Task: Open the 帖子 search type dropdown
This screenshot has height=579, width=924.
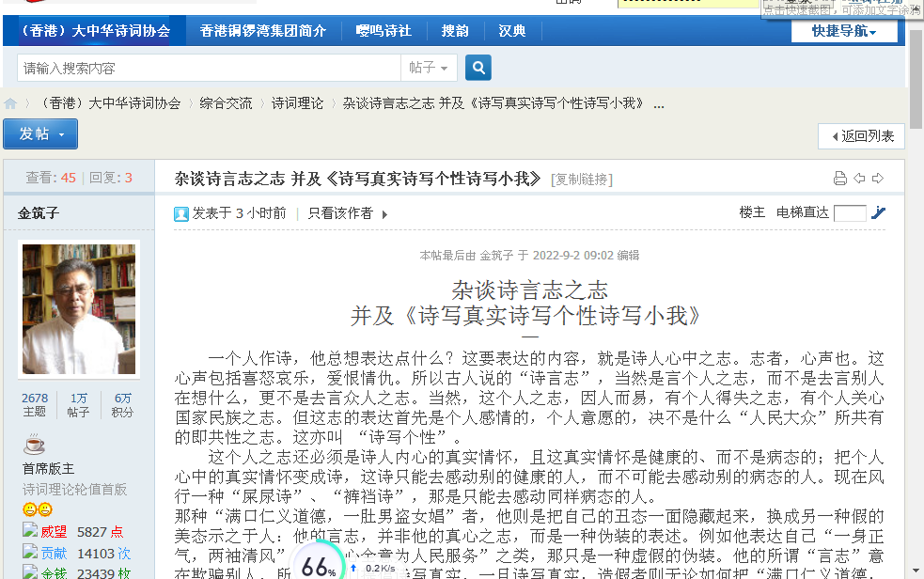Action: pyautogui.click(x=431, y=68)
